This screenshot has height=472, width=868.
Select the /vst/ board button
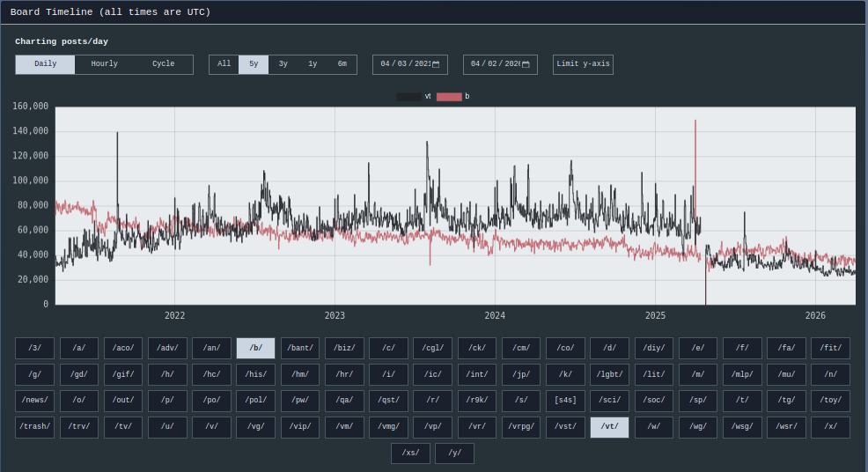coord(565,427)
